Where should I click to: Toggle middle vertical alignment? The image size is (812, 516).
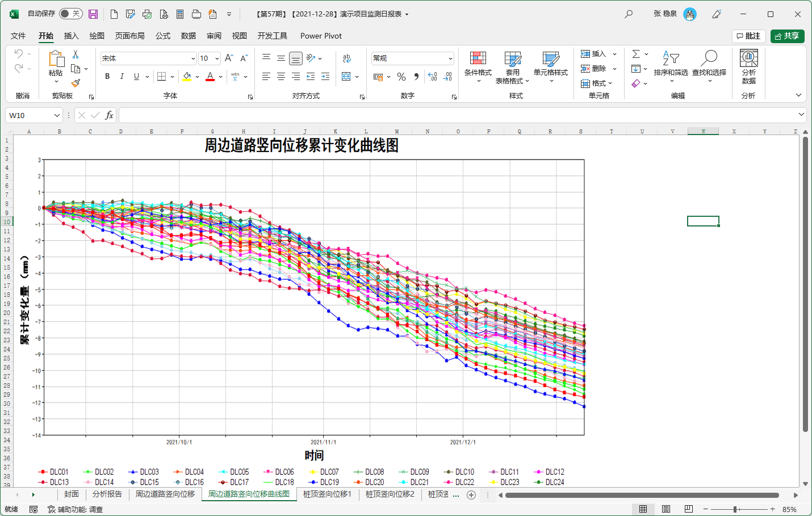pos(281,58)
